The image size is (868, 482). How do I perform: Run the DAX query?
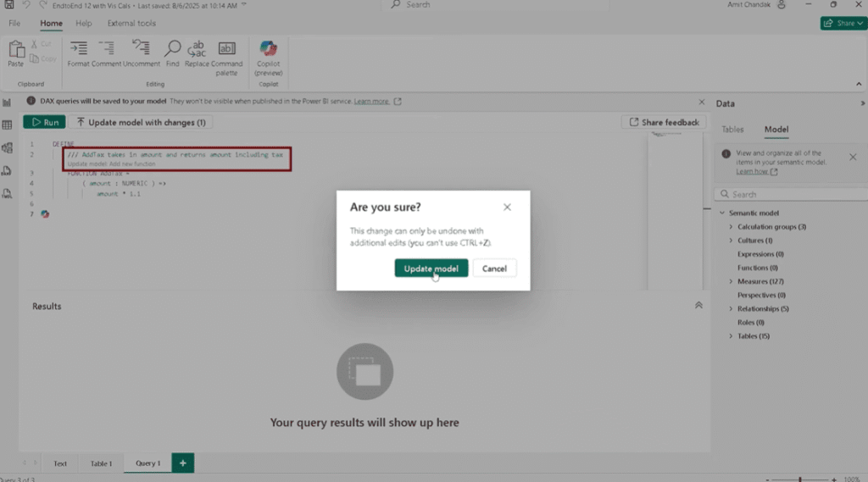click(44, 122)
